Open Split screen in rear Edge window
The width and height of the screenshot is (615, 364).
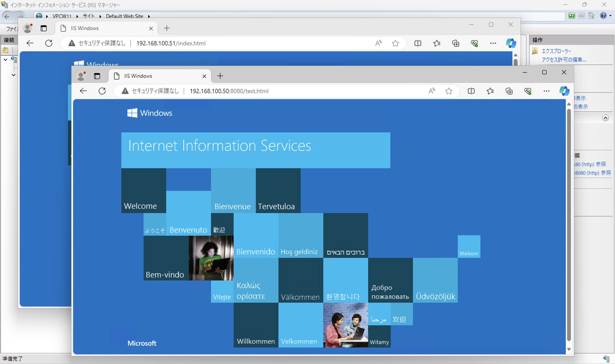point(418,43)
